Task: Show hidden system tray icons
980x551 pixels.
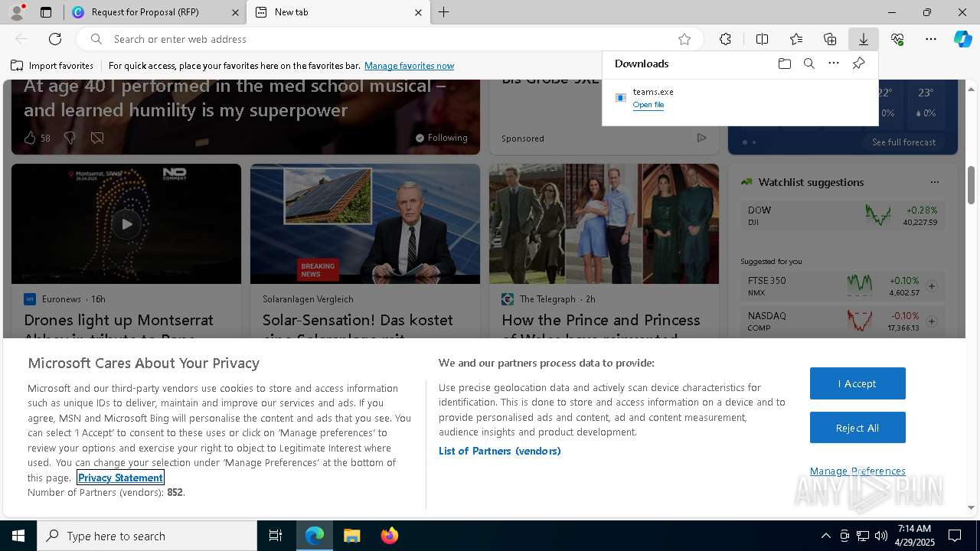Action: (x=825, y=536)
